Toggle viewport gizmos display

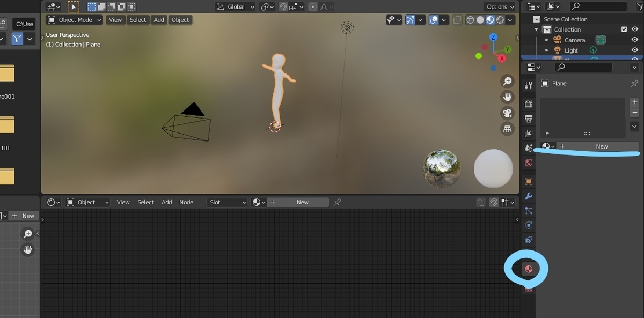pos(410,20)
